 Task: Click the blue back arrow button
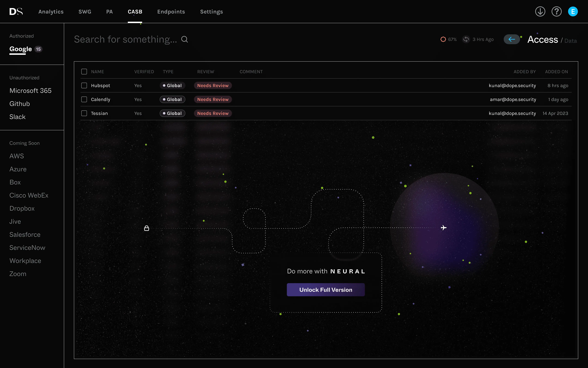click(x=512, y=39)
